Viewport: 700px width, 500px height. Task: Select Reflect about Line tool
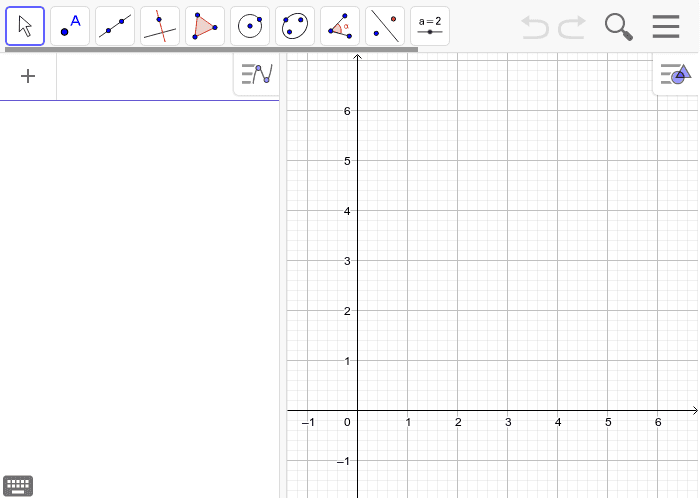click(385, 26)
